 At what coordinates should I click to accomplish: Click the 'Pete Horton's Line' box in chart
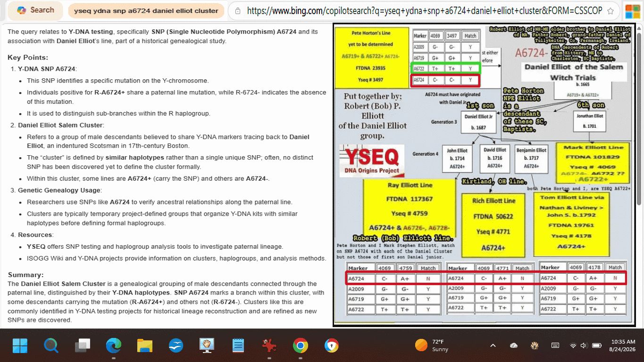(372, 58)
